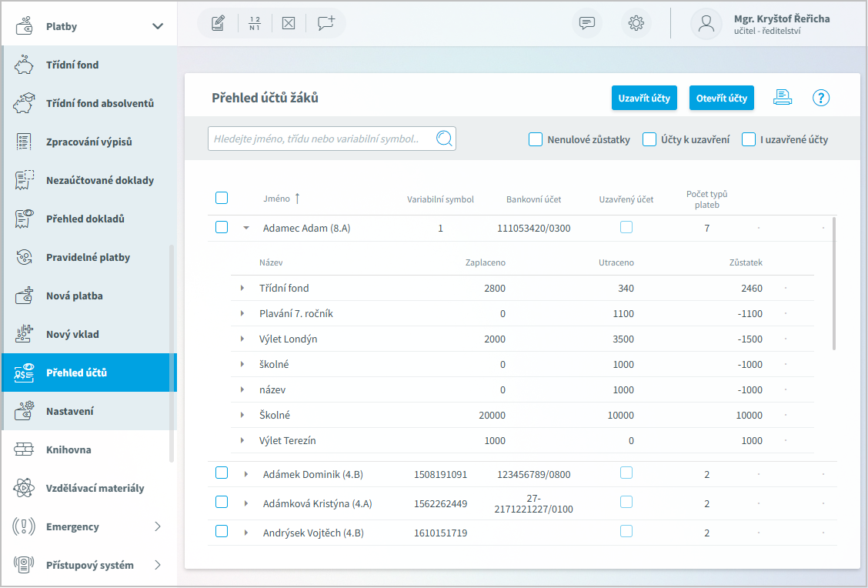Screen dimensions: 868x588
Task: Click the table's vertical scrollbar
Action: [834, 285]
